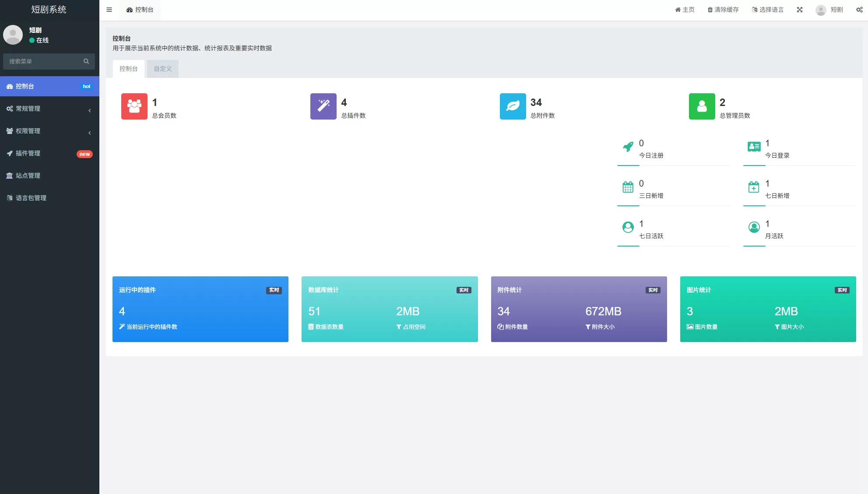Click the blue leaf attachments icon
868x494 pixels.
[513, 106]
